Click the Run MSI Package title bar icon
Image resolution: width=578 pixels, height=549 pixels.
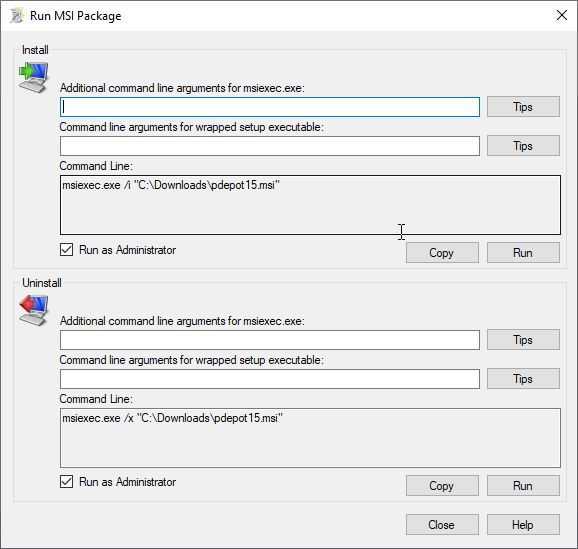[x=17, y=16]
